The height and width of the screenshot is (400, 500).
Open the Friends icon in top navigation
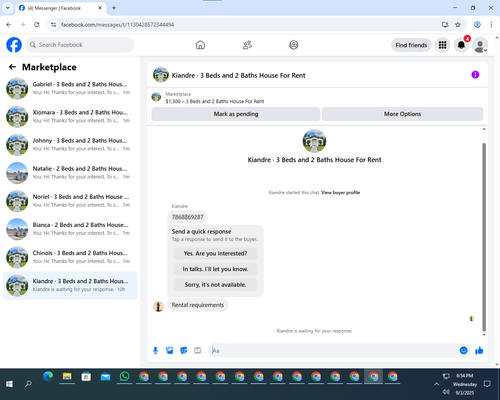pyautogui.click(x=247, y=45)
